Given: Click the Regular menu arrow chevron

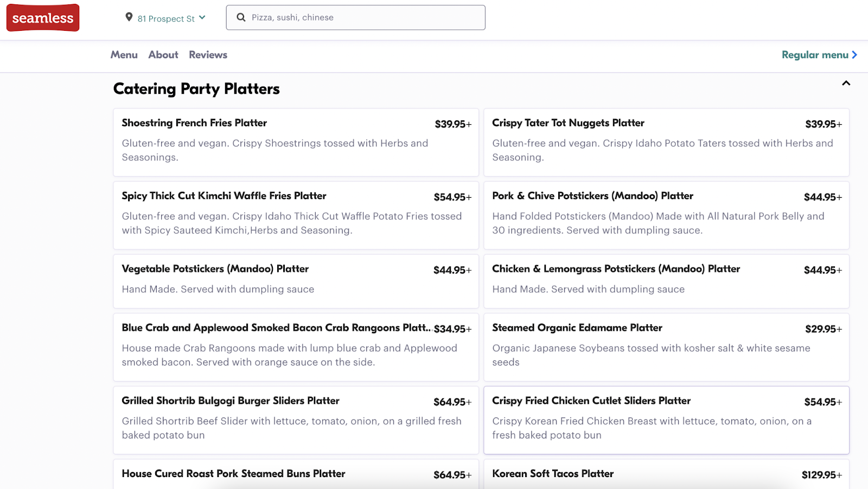Looking at the screenshot, I should [854, 55].
